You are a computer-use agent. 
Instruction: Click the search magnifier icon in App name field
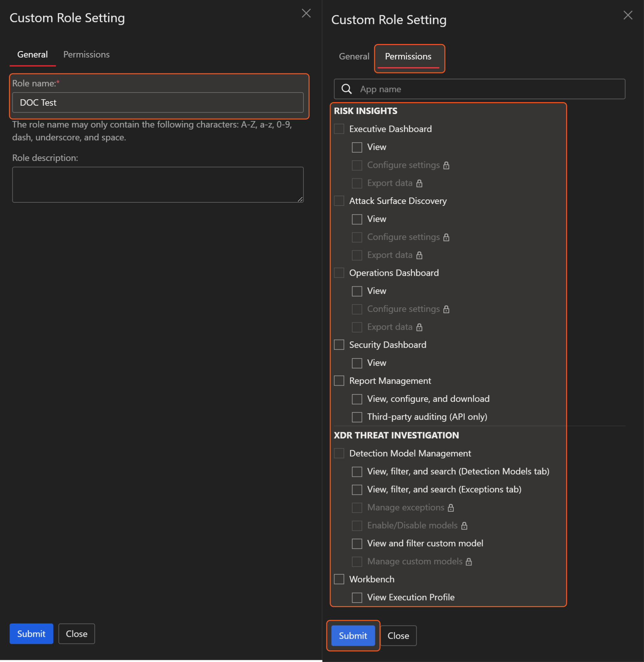(x=346, y=89)
